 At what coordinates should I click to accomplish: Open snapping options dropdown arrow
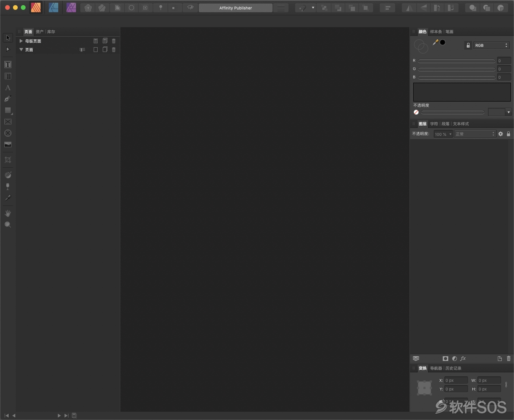(313, 8)
